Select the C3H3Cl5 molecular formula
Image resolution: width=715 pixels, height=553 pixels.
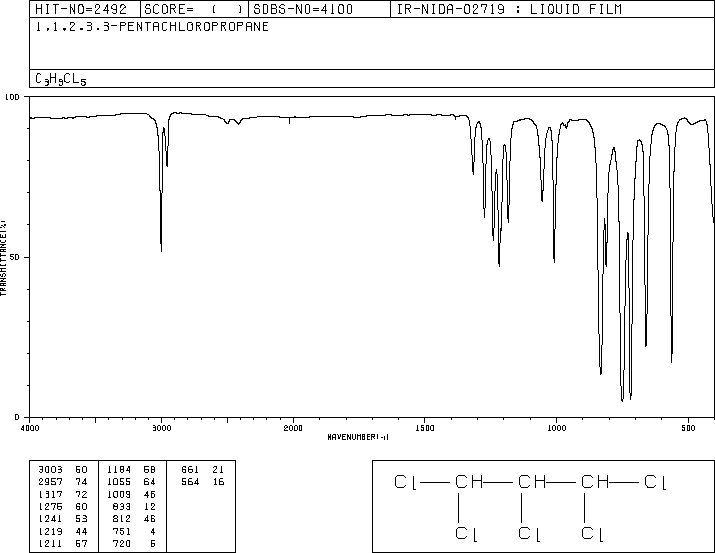pos(61,79)
